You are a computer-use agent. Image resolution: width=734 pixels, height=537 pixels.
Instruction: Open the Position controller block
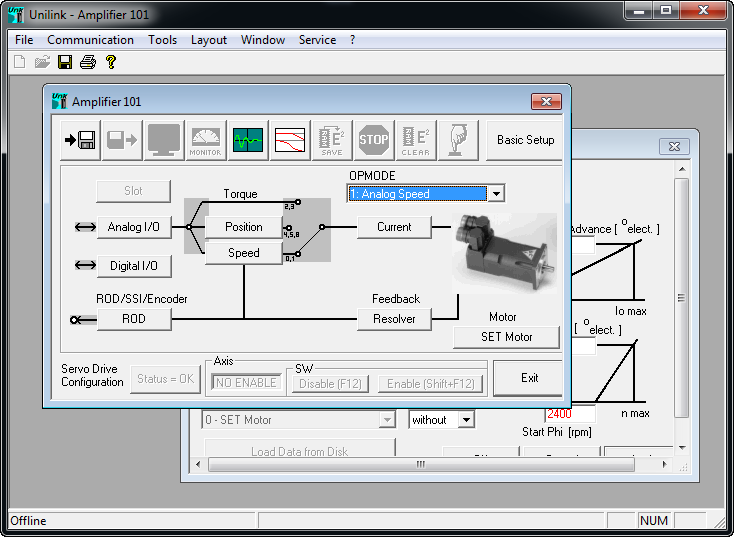coord(244,227)
